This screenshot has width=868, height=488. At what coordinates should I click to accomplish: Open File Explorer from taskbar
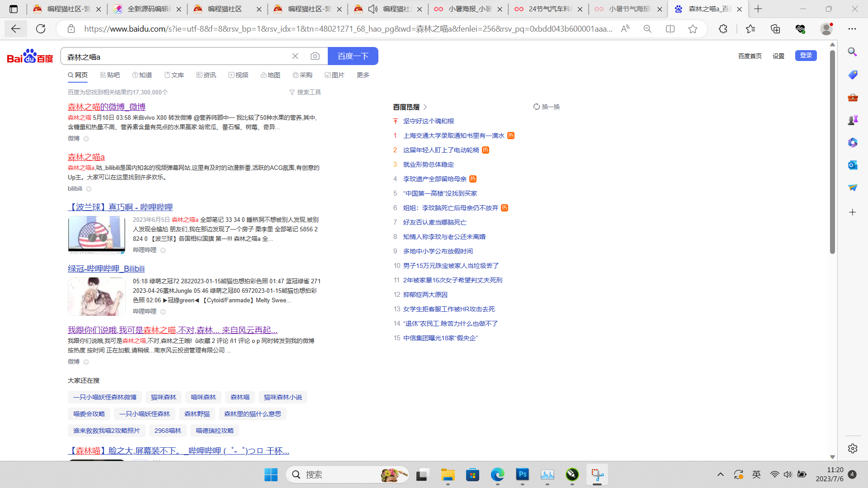pos(448,474)
